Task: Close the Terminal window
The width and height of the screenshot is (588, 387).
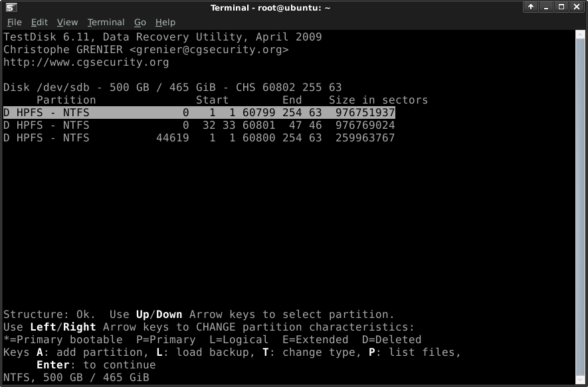Action: click(x=577, y=7)
